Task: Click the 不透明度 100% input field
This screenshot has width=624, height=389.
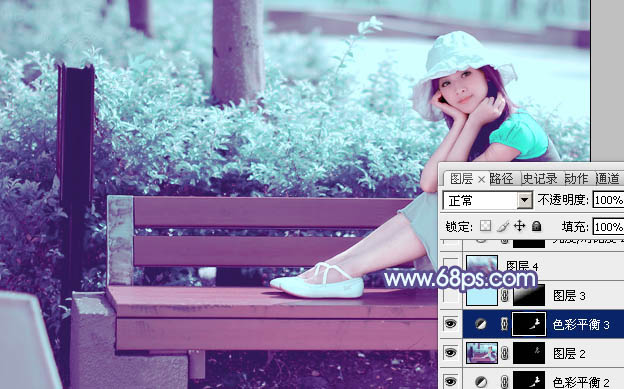Action: point(608,199)
